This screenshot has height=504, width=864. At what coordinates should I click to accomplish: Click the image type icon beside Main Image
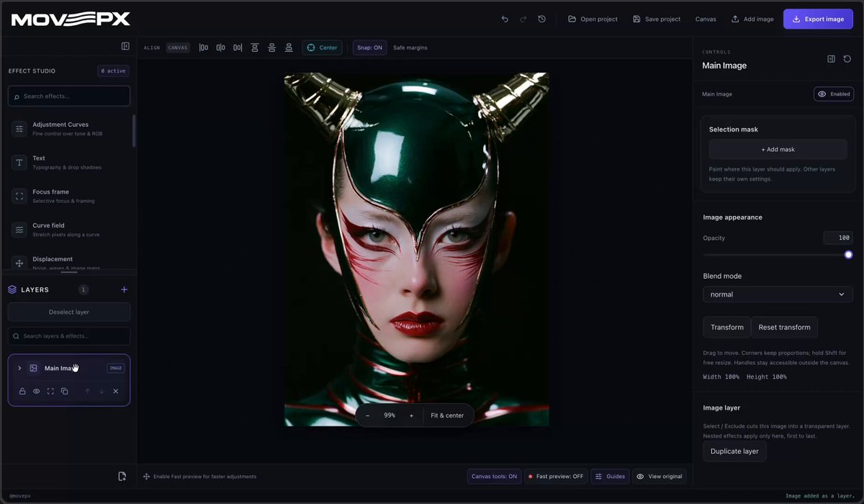pos(33,368)
